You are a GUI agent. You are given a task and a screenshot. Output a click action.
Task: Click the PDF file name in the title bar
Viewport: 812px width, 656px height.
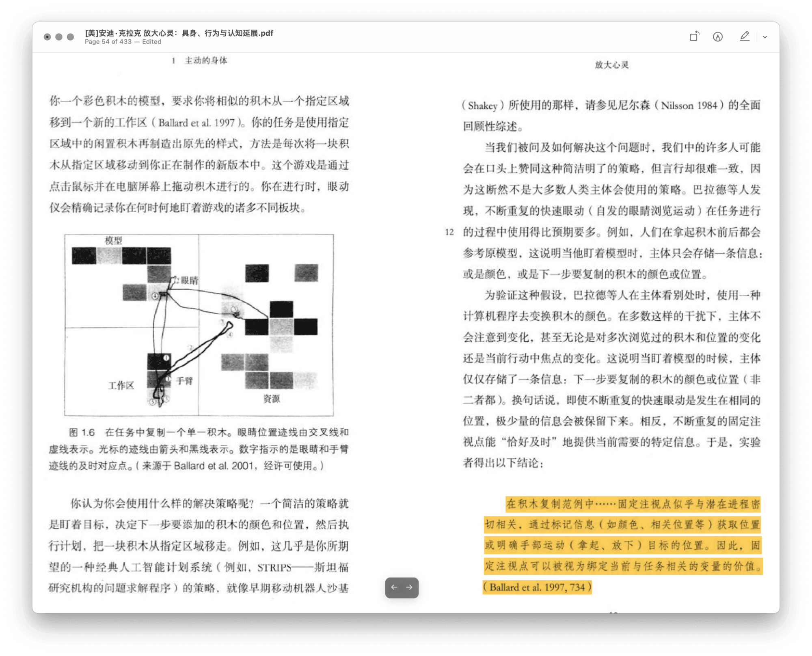179,33
